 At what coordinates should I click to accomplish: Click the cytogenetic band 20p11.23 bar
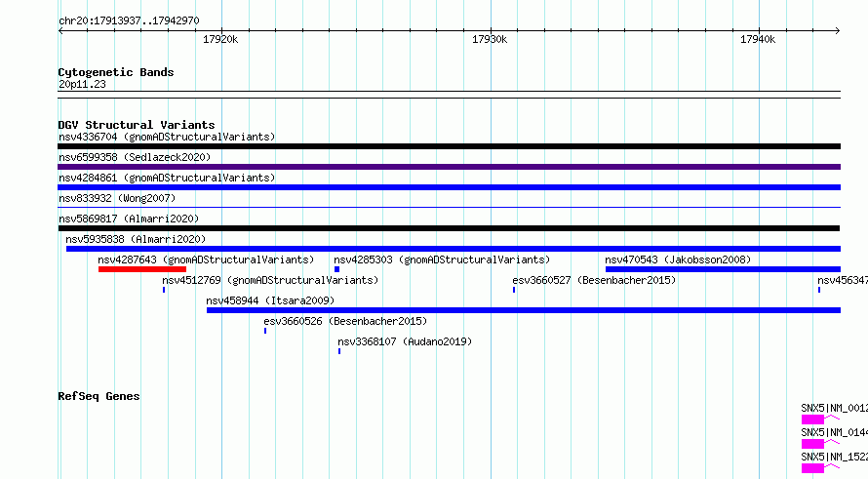tap(449, 95)
